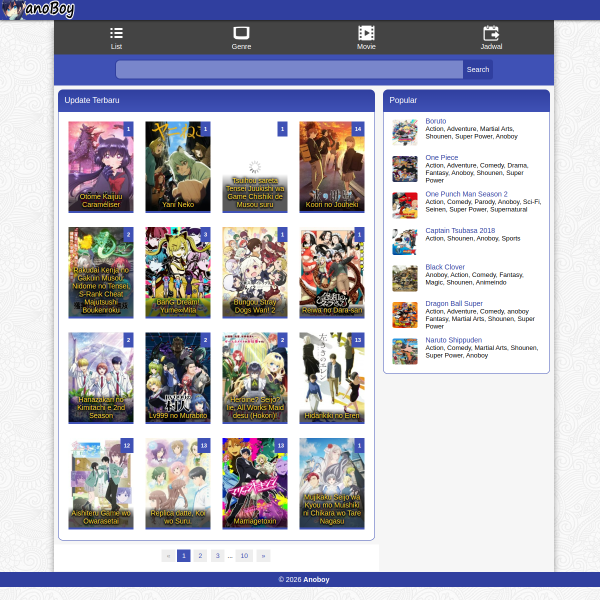The height and width of the screenshot is (600, 600).
Task: Click Black Clover small poster image
Action: tap(405, 279)
